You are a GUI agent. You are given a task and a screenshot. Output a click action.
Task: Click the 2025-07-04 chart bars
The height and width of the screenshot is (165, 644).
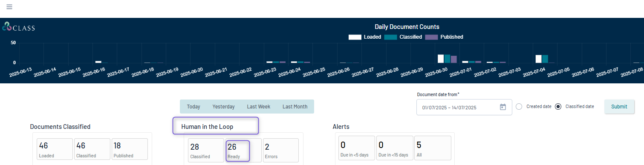click(x=545, y=59)
